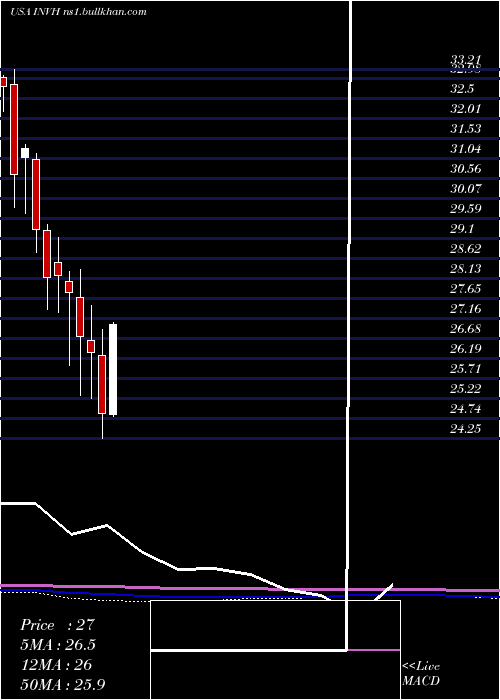Click the 33.21 price axis label
Image resolution: width=500 pixels, height=700 pixels.
tap(466, 60)
